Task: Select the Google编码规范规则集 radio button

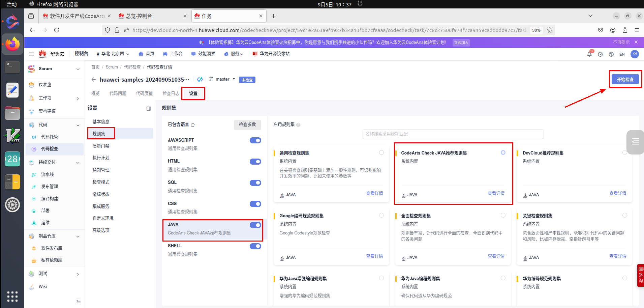Action: pyautogui.click(x=381, y=215)
